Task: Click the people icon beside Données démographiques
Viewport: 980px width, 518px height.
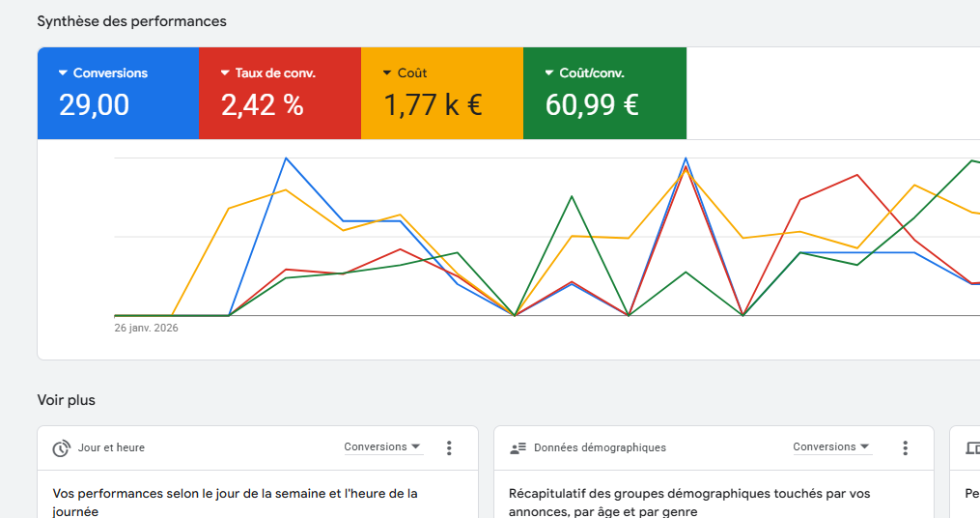Action: [518, 447]
